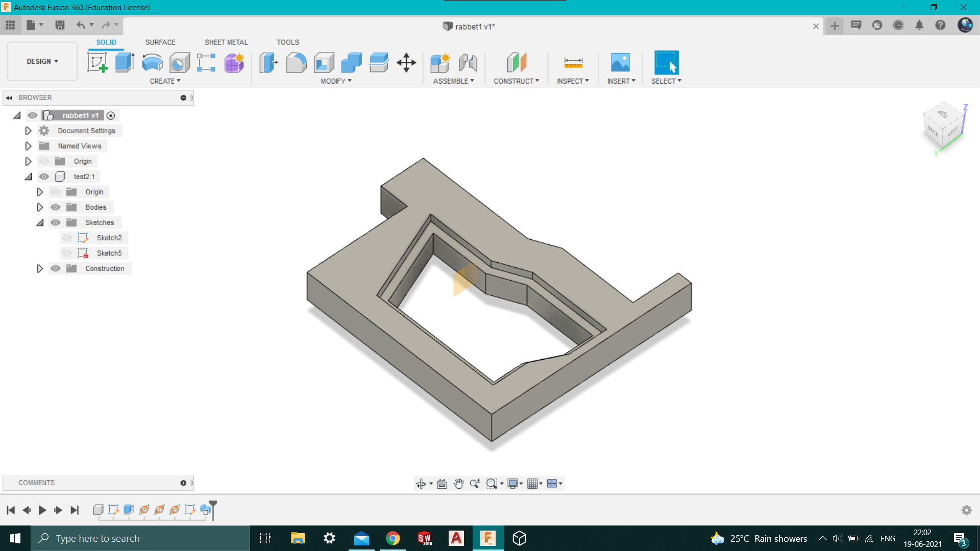Toggle visibility of Construction folder
980x551 pixels.
[56, 268]
